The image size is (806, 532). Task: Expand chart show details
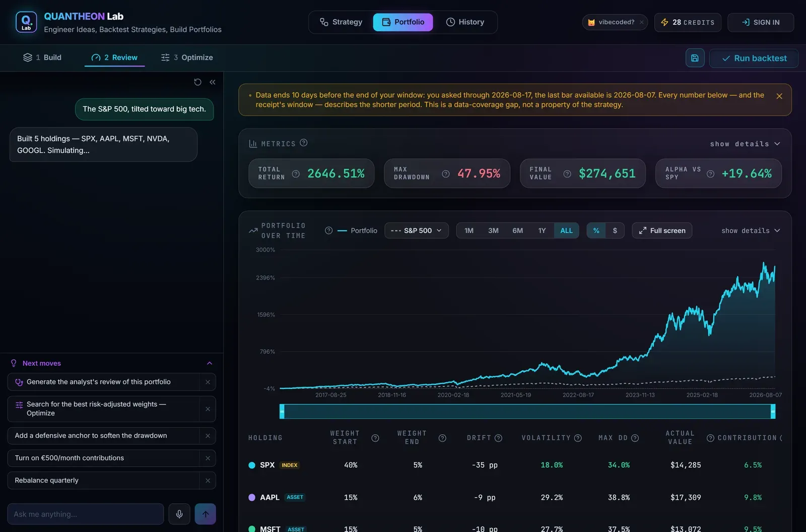751,230
